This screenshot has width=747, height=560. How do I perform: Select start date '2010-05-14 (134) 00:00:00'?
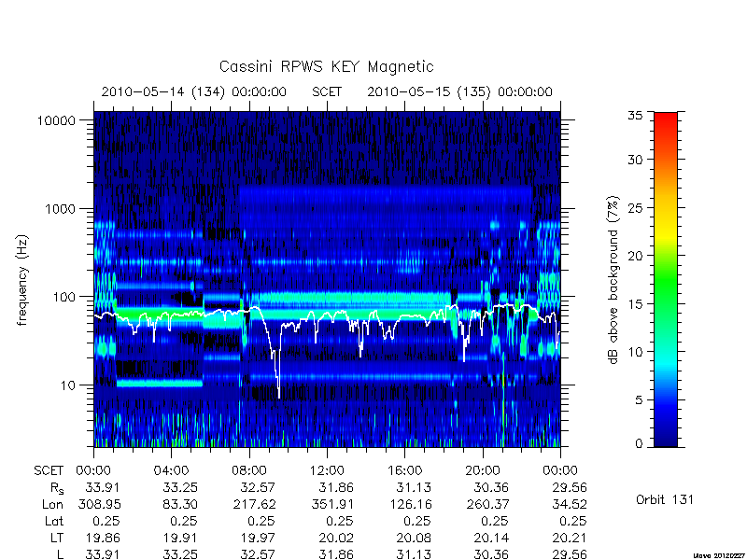click(x=194, y=91)
